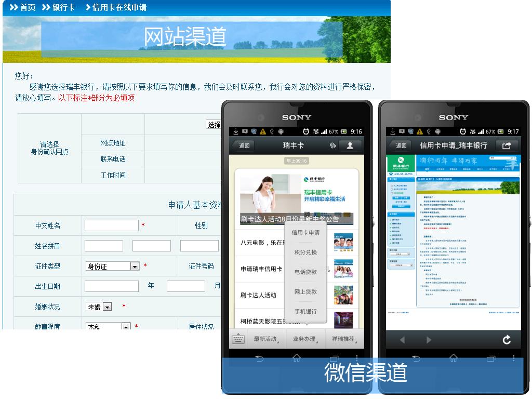Image resolution: width=532 pixels, height=399 pixels.
Task: Tap the thumbnail beside 八元电影
Action: point(343,243)
